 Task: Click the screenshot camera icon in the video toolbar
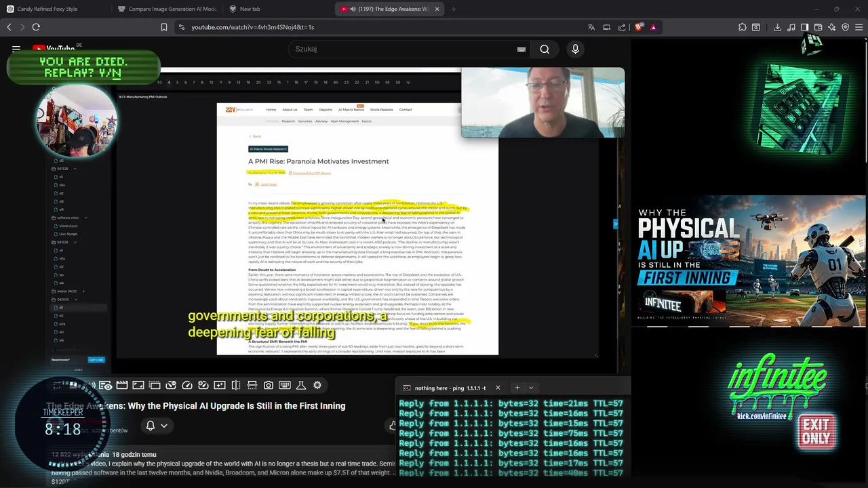pyautogui.click(x=269, y=385)
